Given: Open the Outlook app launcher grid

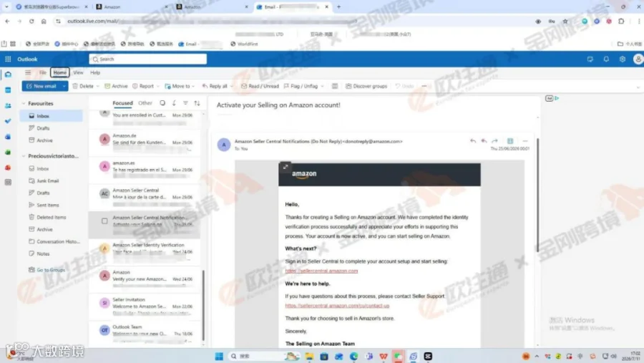Looking at the screenshot, I should point(8,59).
